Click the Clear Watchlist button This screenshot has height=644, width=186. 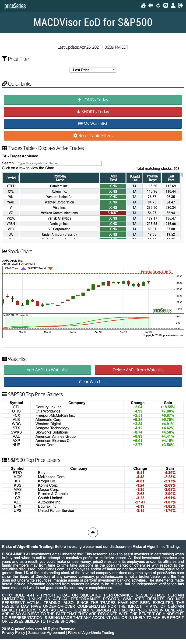click(93, 382)
